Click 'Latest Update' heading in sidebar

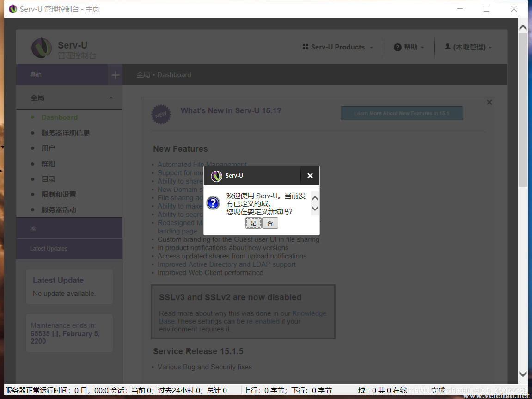pos(58,280)
